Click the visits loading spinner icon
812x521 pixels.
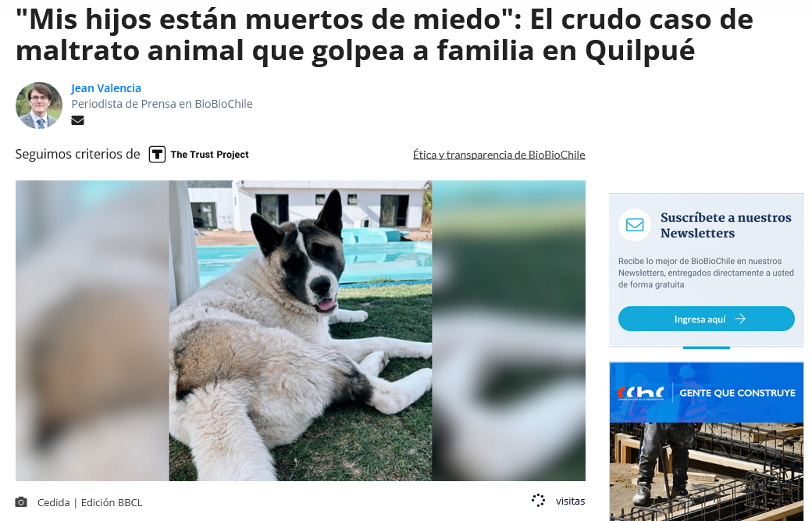tap(539, 500)
